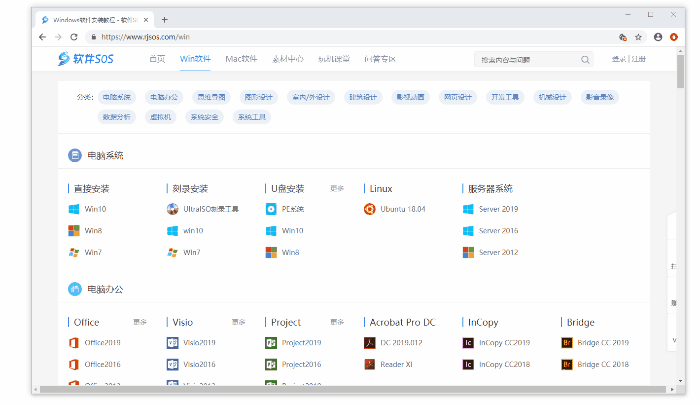Click the 登录 login link
The height and width of the screenshot is (405, 700).
[x=618, y=59]
